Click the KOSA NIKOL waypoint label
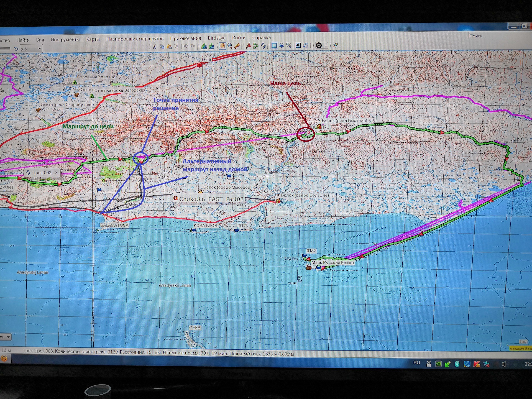 pyautogui.click(x=206, y=226)
